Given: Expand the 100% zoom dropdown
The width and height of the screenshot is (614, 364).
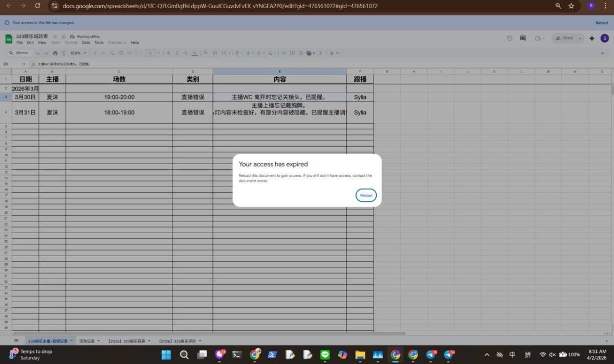Looking at the screenshot, I should [78, 53].
